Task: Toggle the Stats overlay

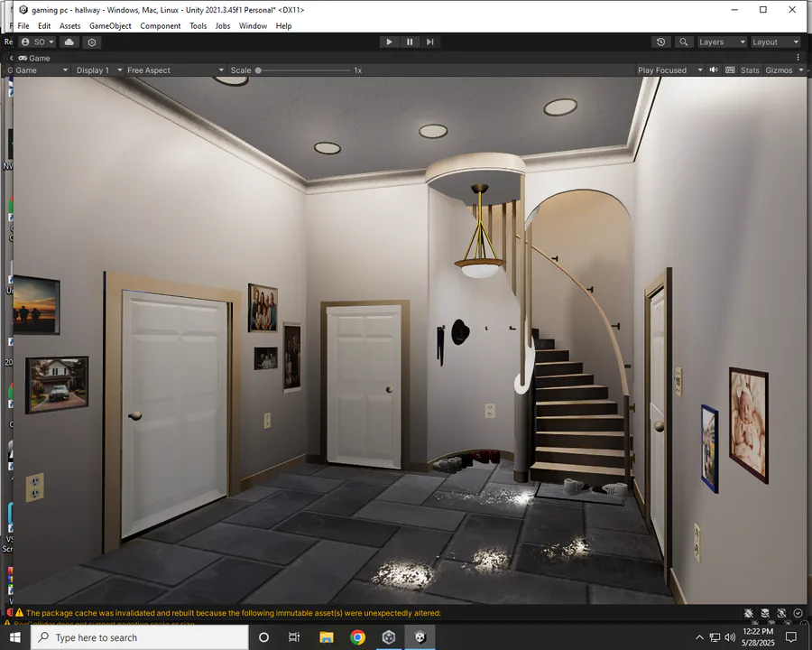Action: tap(750, 70)
